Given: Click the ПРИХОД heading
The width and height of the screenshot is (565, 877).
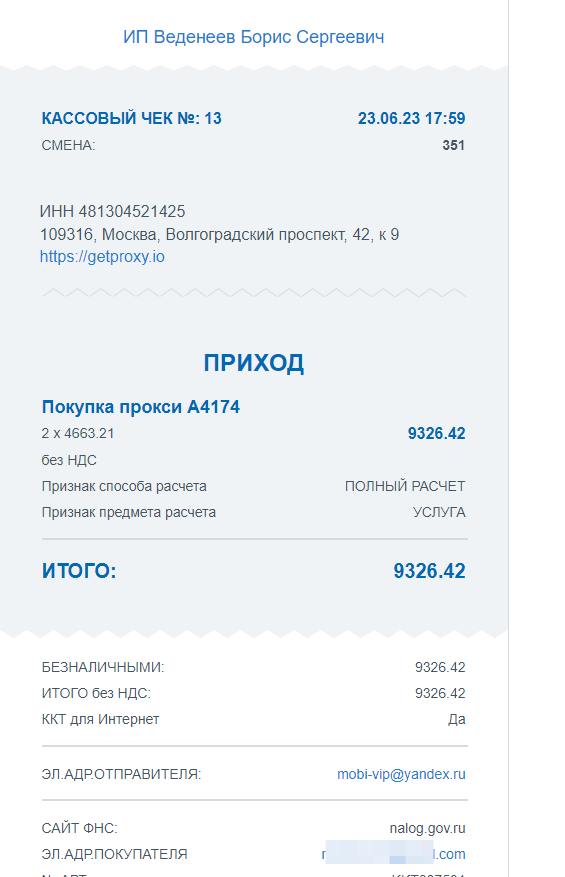Looking at the screenshot, I should click(254, 363).
